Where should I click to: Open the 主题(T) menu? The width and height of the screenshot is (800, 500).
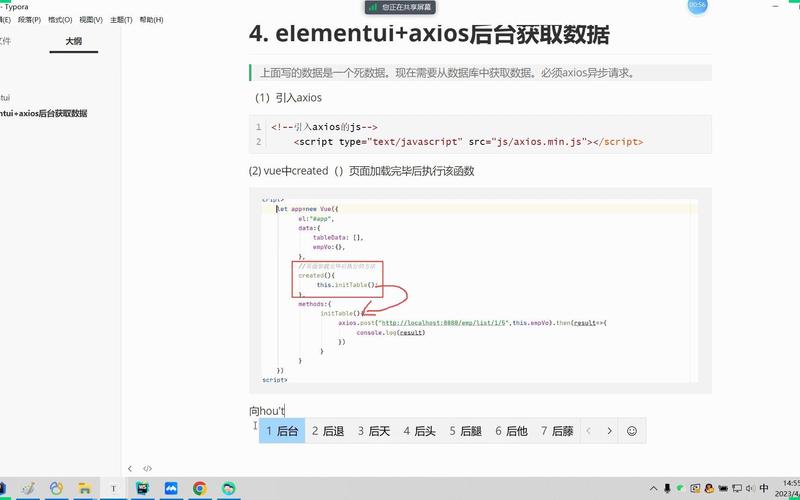(121, 20)
